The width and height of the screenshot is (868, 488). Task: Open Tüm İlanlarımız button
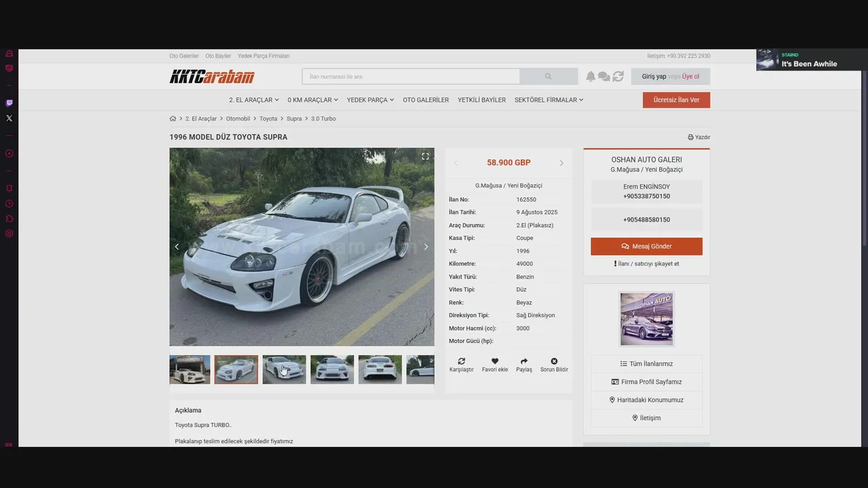pyautogui.click(x=646, y=364)
